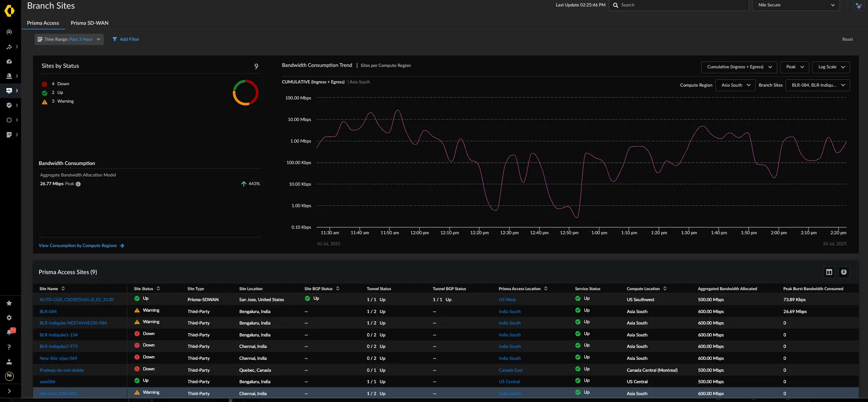Open the user profile person icon
The image size is (868, 402).
(x=9, y=362)
